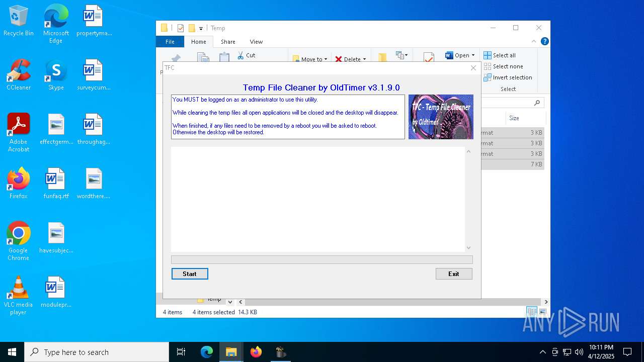Click the horizontal scrollbar left arrow in Explorer

pos(240,302)
